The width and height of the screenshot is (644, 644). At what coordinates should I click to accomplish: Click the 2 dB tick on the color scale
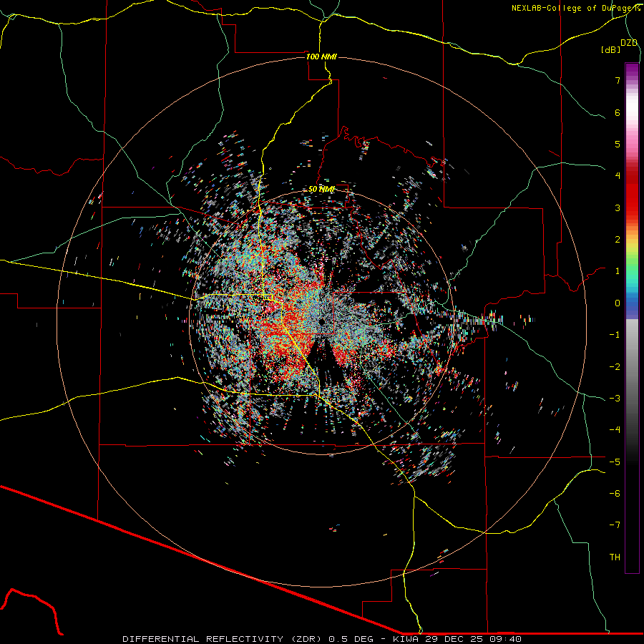(x=618, y=239)
